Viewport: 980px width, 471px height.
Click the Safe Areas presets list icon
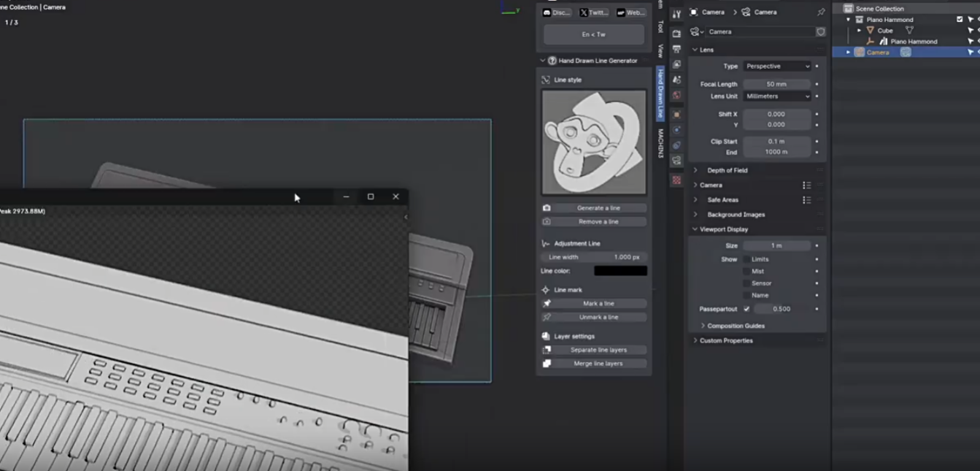(x=806, y=200)
